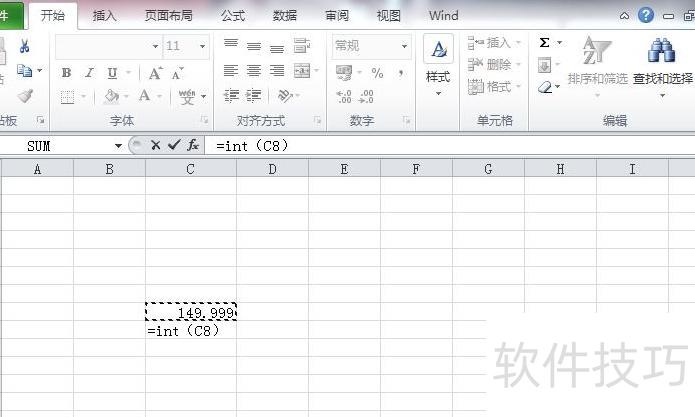This screenshot has height=417, width=695.
Task: Open the 样式 styles gallery
Action: point(438,65)
